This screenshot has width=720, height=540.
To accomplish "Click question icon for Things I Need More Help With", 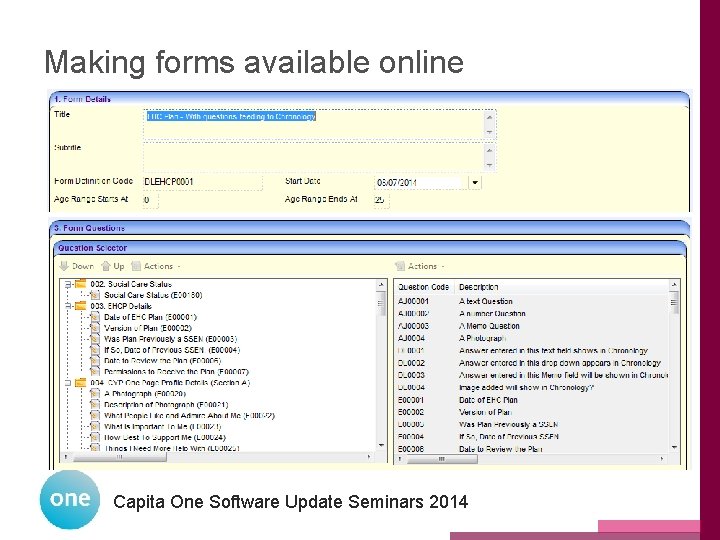I will pyautogui.click(x=95, y=448).
